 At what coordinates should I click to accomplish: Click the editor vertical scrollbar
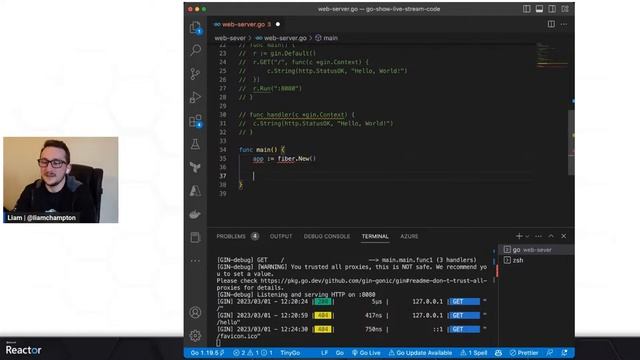(571, 142)
